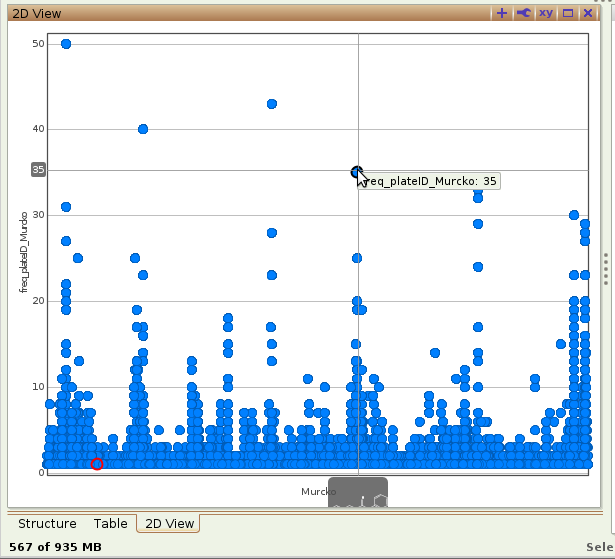Open the wrench settings for the 2D View

[x=523, y=13]
